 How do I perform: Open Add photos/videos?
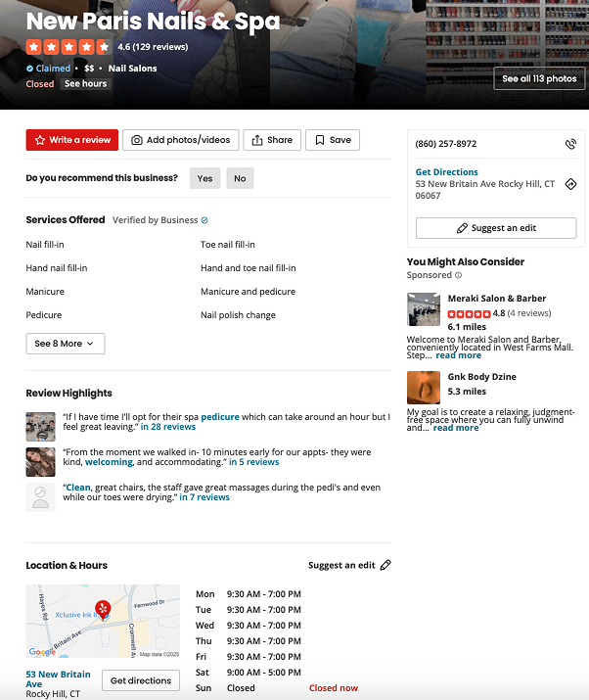click(181, 140)
